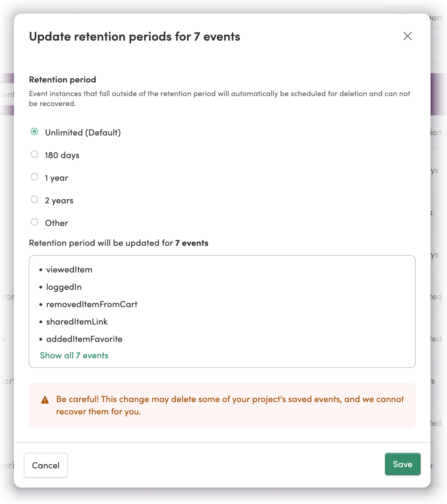Cancel the retention period update
The height and width of the screenshot is (504, 447).
[x=46, y=465]
